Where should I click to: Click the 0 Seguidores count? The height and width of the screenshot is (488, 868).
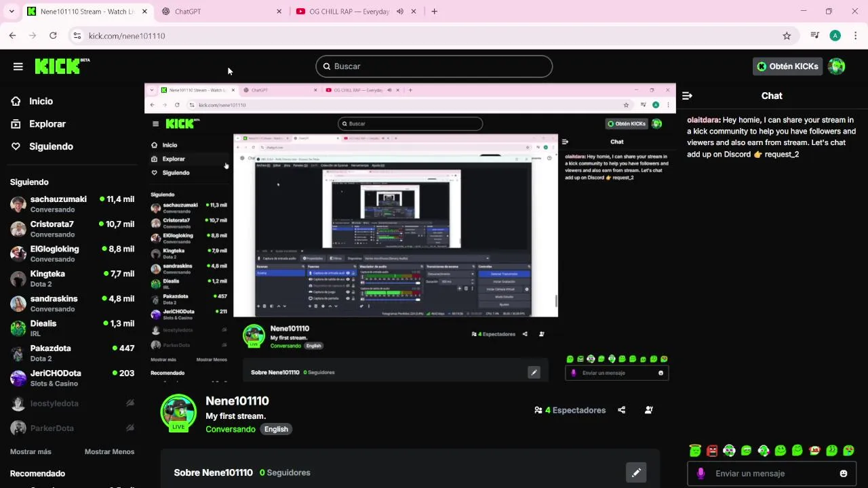click(x=285, y=473)
